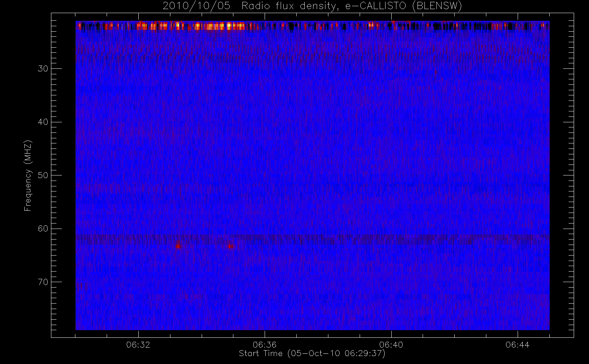Click the 70 MHz frequency tick label
589x364 pixels.
[x=43, y=282]
